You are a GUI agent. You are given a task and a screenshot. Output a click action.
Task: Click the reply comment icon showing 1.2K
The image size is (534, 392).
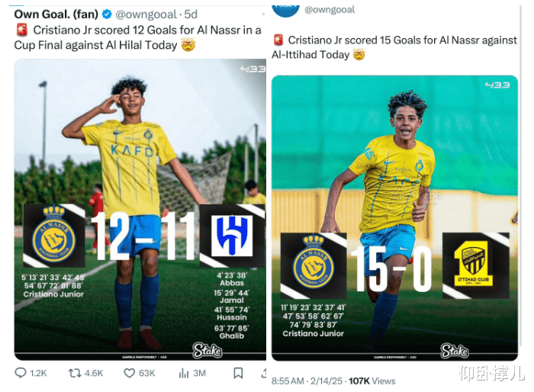coord(21,373)
